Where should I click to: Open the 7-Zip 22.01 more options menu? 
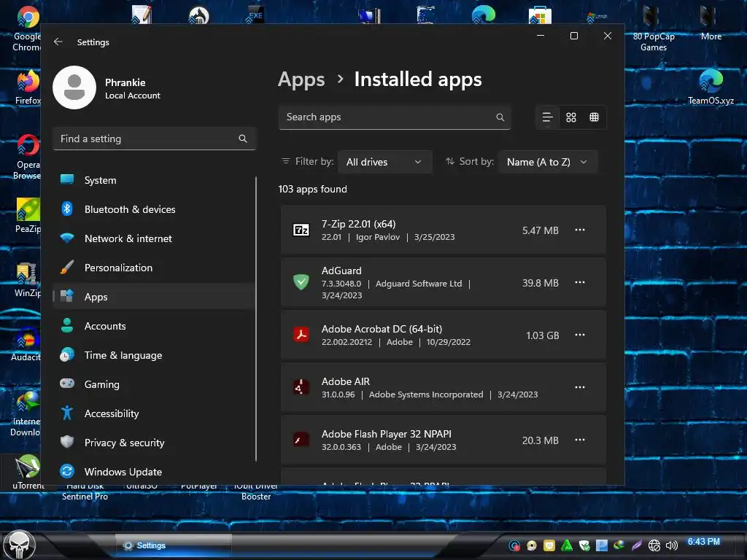click(x=580, y=230)
